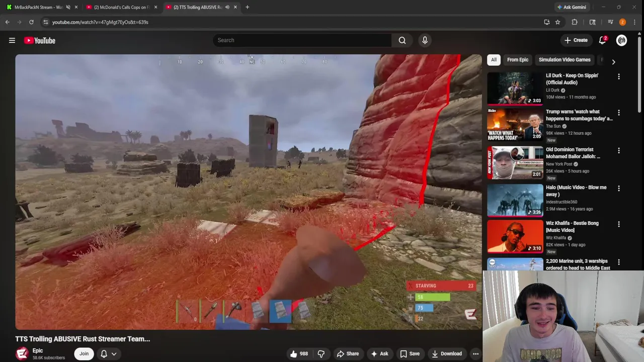The width and height of the screenshot is (644, 362).
Task: Click the video player to pause
Action: point(249,192)
